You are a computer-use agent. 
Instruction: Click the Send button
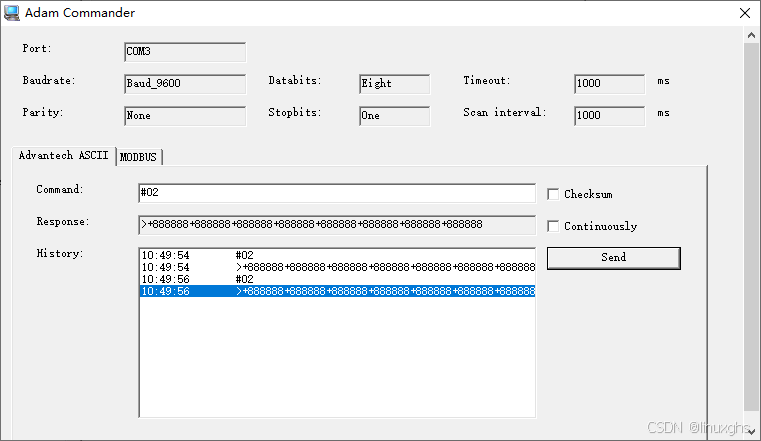[613, 258]
